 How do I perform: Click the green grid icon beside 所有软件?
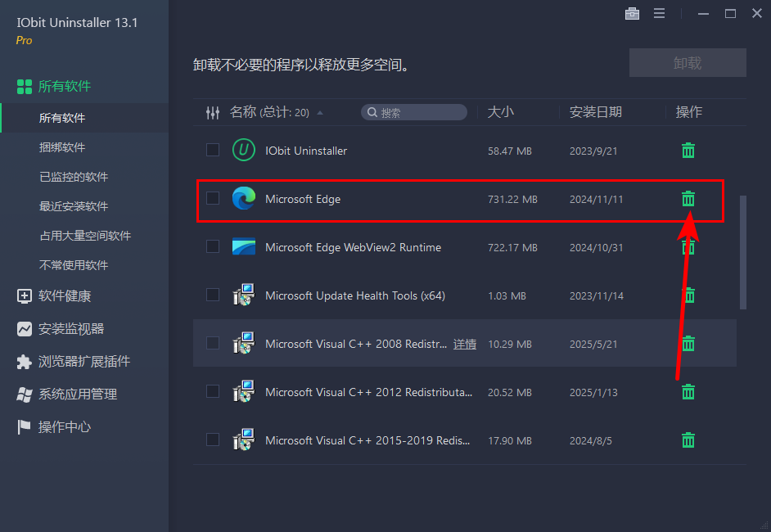24,87
